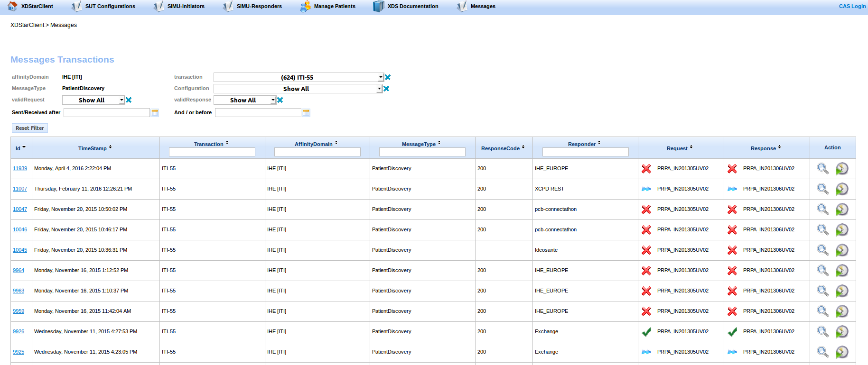Click the red X request status for 11939
Viewport: 868px width, 365px height.
[646, 168]
